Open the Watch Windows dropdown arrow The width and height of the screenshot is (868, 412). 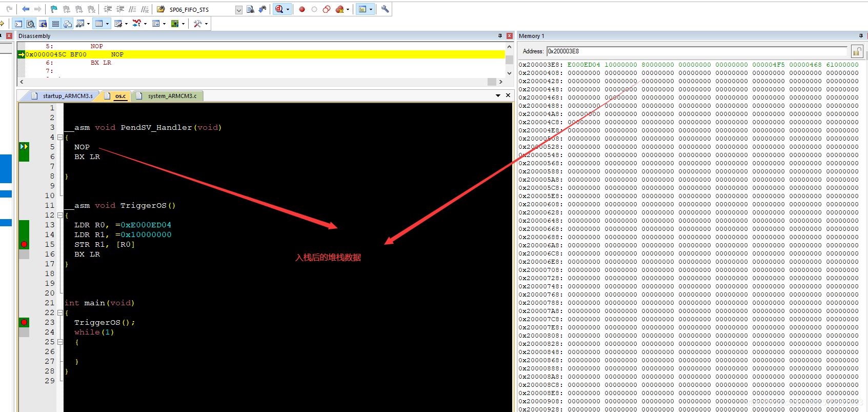coord(88,24)
